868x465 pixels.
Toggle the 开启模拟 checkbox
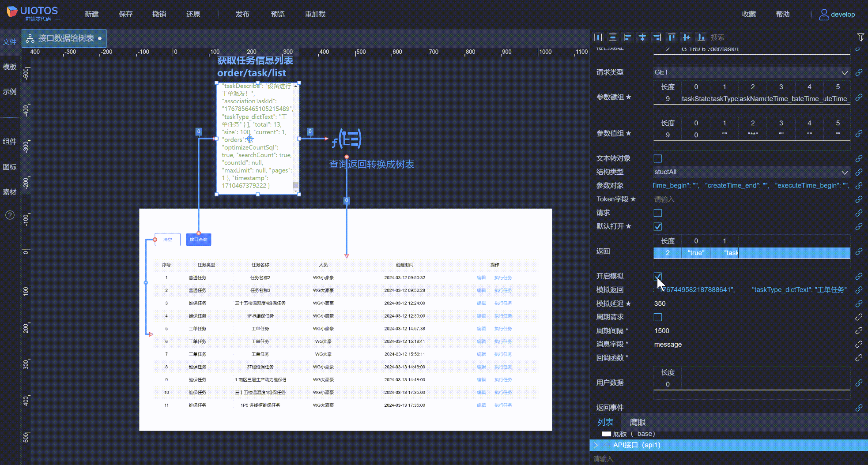[658, 276]
